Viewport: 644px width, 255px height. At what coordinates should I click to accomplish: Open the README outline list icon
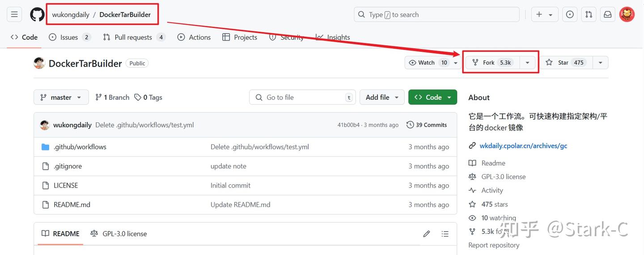tap(445, 234)
